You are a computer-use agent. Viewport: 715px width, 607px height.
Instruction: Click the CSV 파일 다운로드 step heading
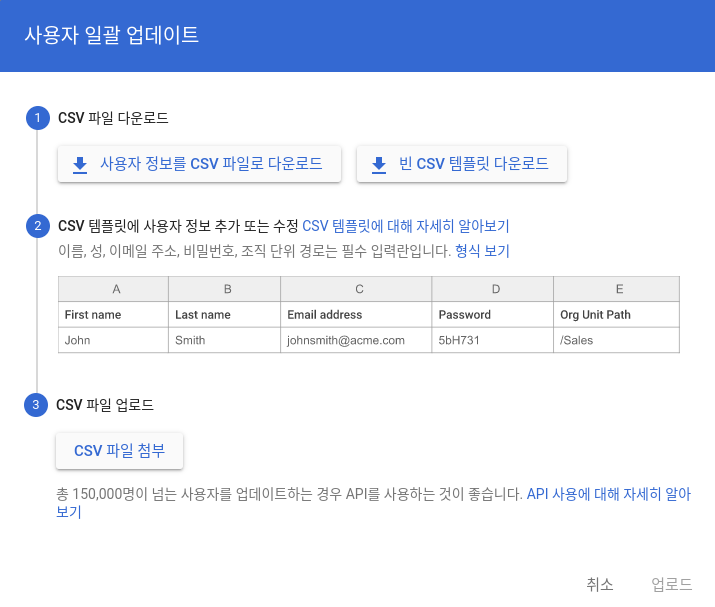click(x=113, y=118)
